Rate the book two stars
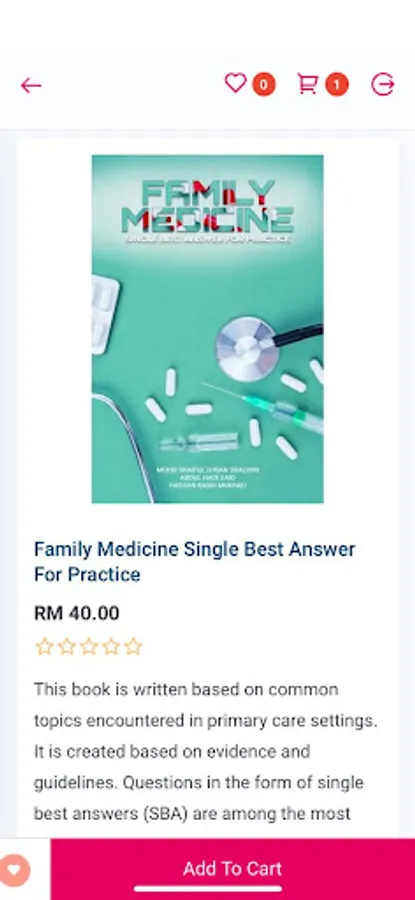The image size is (415, 900). coord(67,647)
